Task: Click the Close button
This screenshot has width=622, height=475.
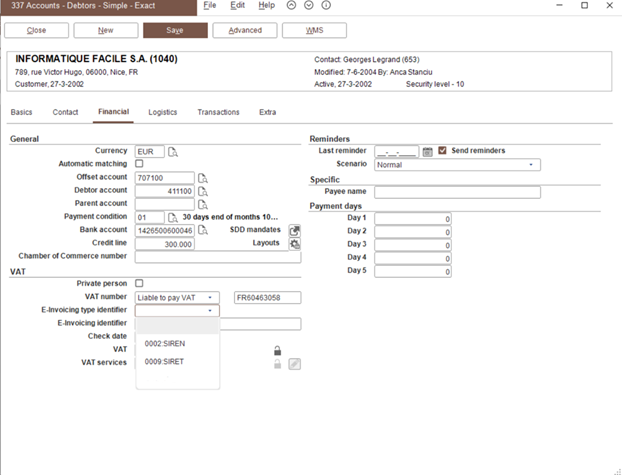Action: click(36, 30)
